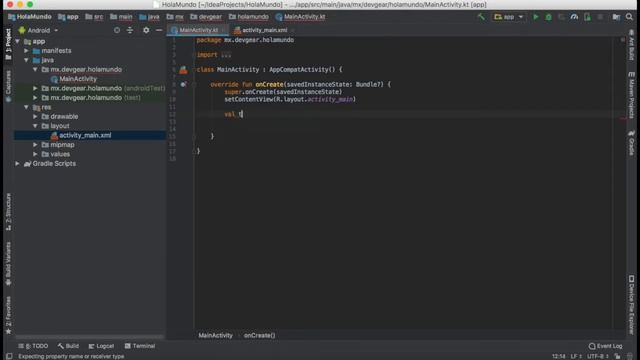The height and width of the screenshot is (360, 640).
Task: Expand the values folder
Action: tap(36, 154)
